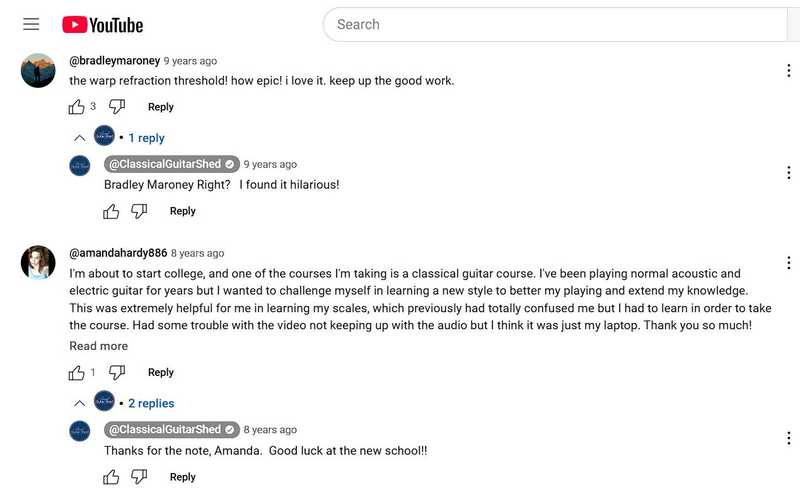Go to YouTube home via logo
This screenshot has height=494, width=800.
[x=103, y=24]
